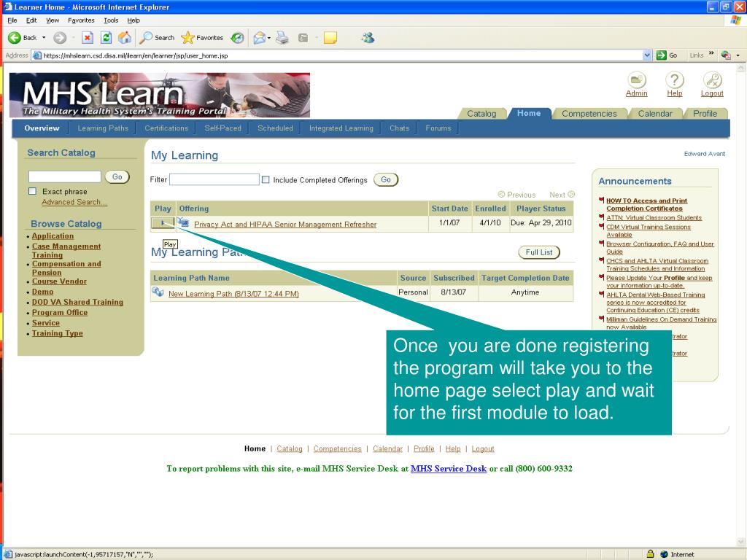Click the browser Refresh icon
The image size is (747, 560).
click(107, 38)
